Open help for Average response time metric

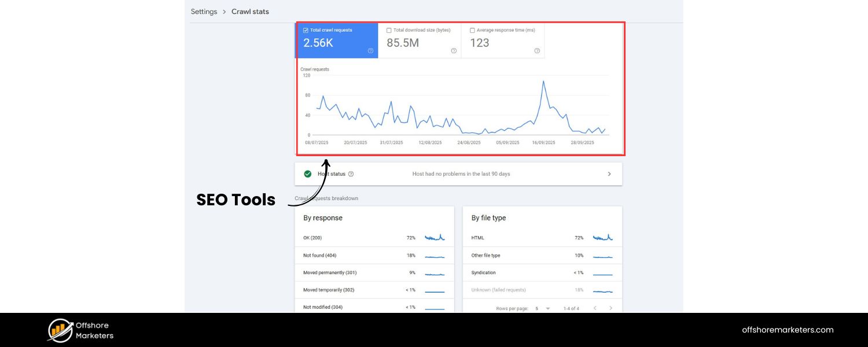[x=536, y=51]
